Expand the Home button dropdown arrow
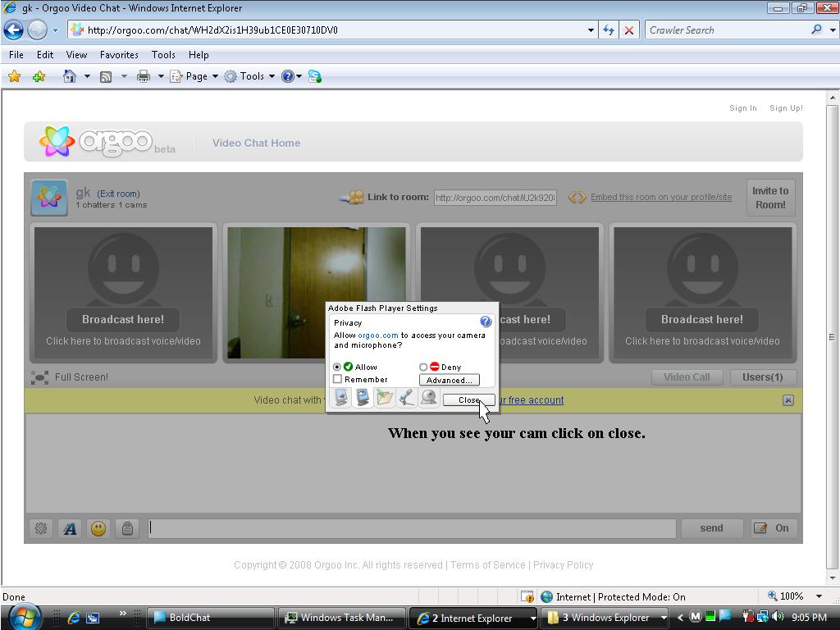Image resolution: width=840 pixels, height=630 pixels. click(87, 76)
